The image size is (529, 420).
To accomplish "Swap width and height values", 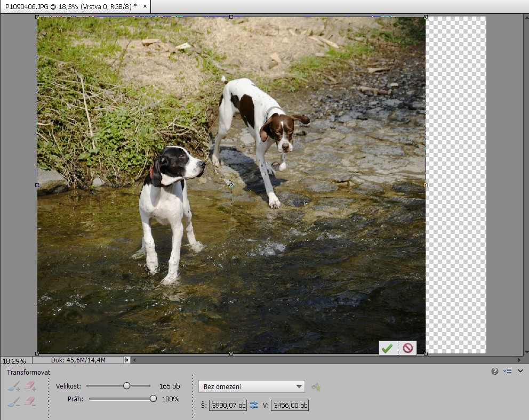I will click(254, 406).
